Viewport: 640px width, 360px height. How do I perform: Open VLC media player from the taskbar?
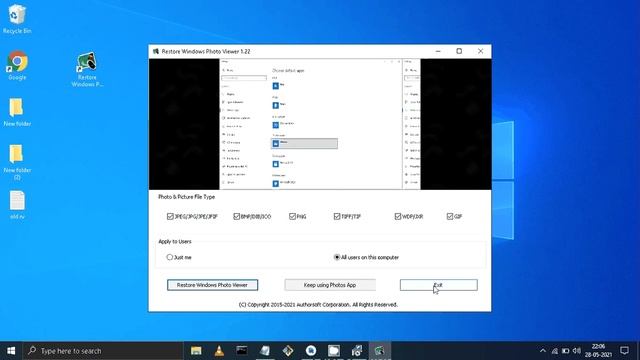(x=219, y=351)
